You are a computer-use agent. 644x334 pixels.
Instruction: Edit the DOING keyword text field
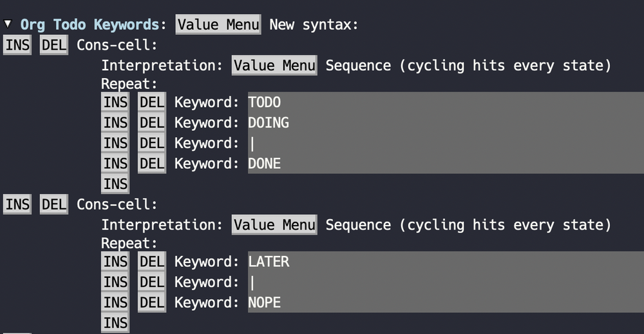point(386,123)
